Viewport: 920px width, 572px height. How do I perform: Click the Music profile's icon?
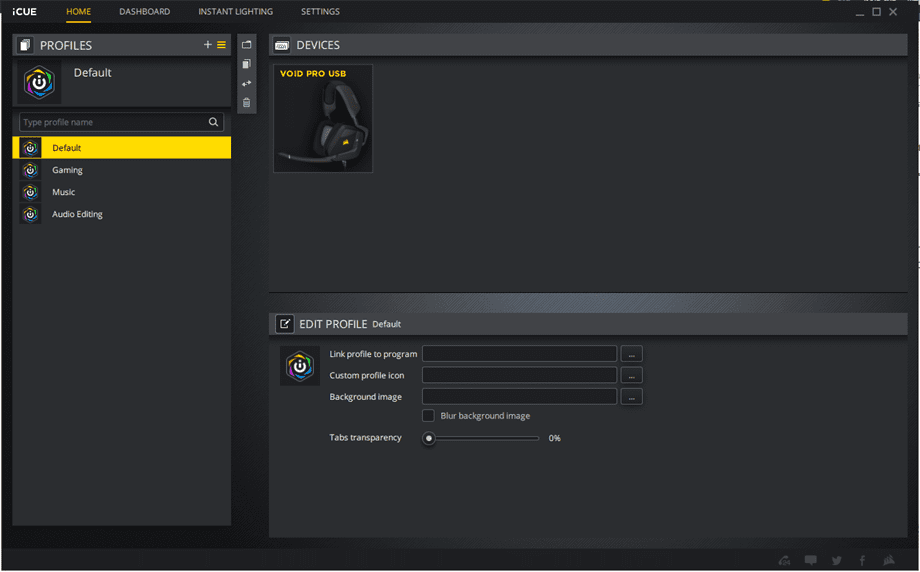[x=30, y=192]
